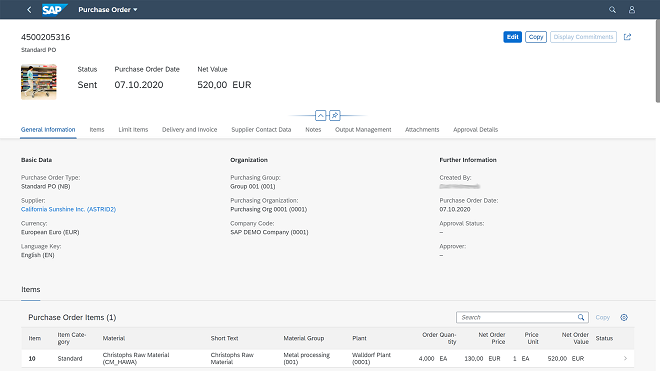660x371 pixels.
Task: Open the user profile icon
Action: [x=632, y=9]
